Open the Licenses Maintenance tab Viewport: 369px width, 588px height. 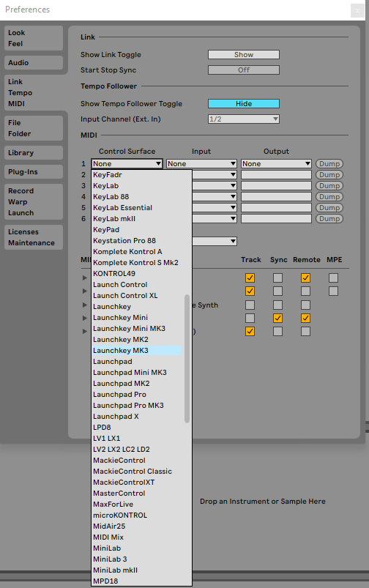coord(34,237)
